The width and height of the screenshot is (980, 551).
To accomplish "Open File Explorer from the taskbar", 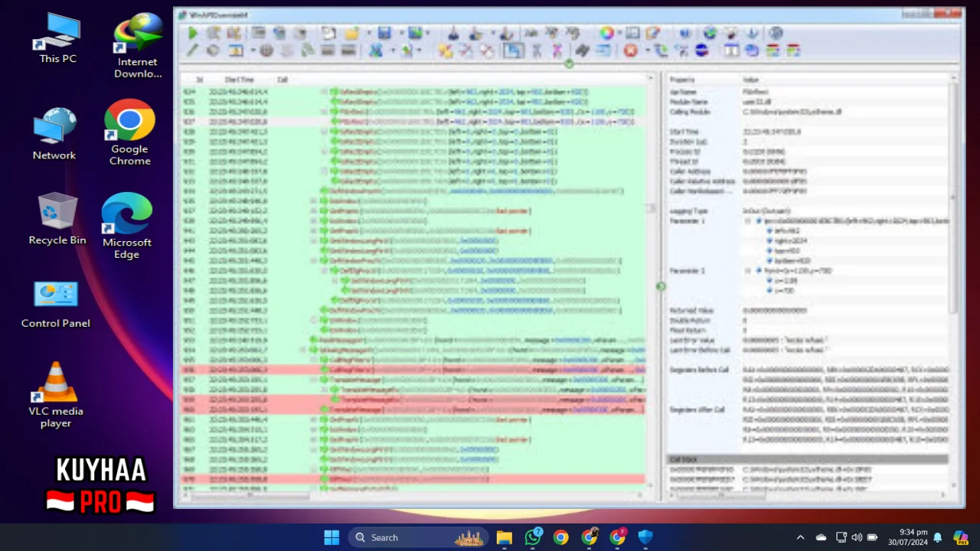I will point(504,537).
